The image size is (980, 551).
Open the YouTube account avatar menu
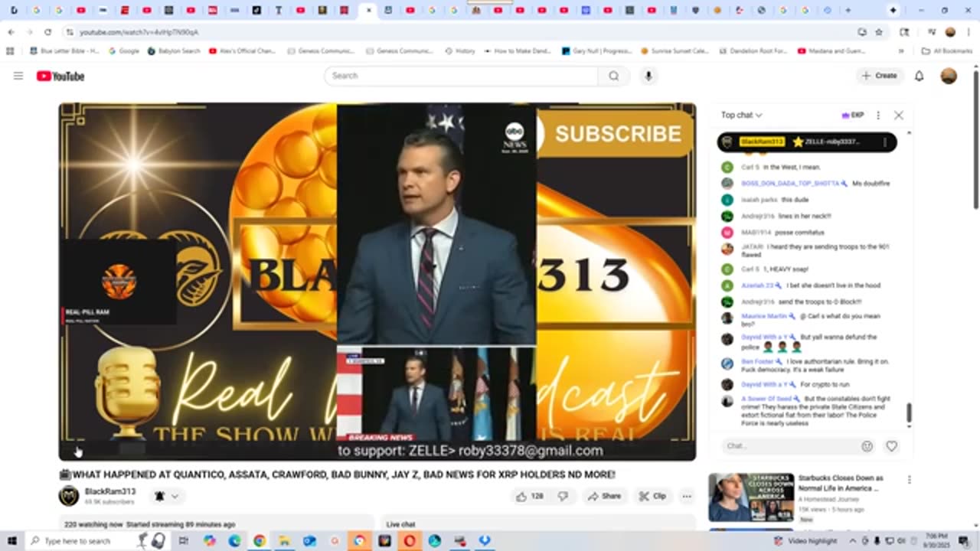click(949, 76)
